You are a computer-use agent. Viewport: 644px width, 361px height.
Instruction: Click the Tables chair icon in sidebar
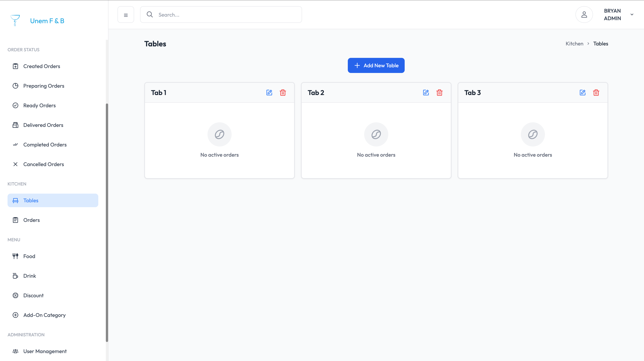click(15, 200)
